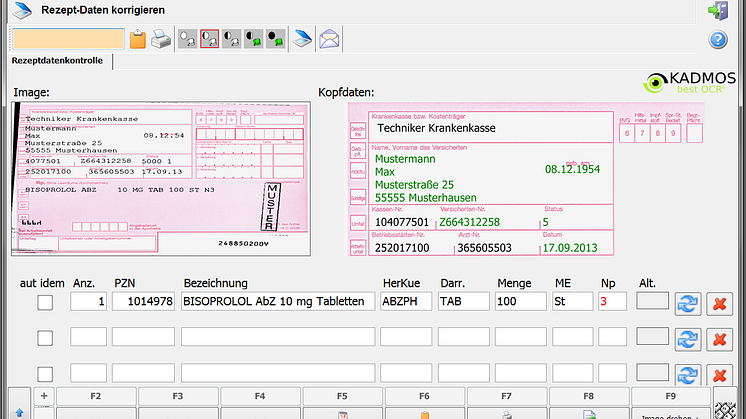The width and height of the screenshot is (746, 419).
Task: Click refresh icon in third empty row
Action: click(x=688, y=375)
